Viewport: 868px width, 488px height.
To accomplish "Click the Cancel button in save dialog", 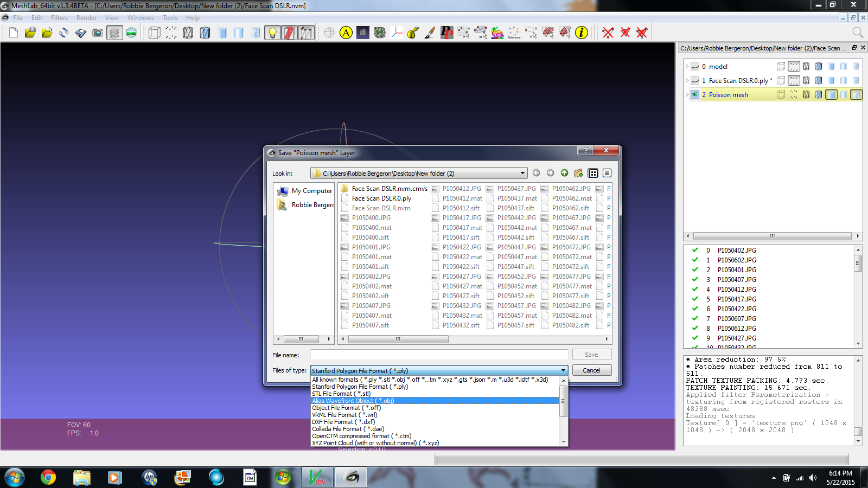I will (591, 370).
